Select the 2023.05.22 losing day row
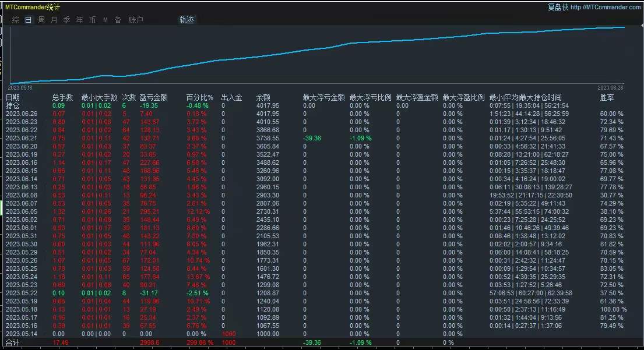This screenshot has width=644, height=350. pyautogui.click(x=316, y=293)
